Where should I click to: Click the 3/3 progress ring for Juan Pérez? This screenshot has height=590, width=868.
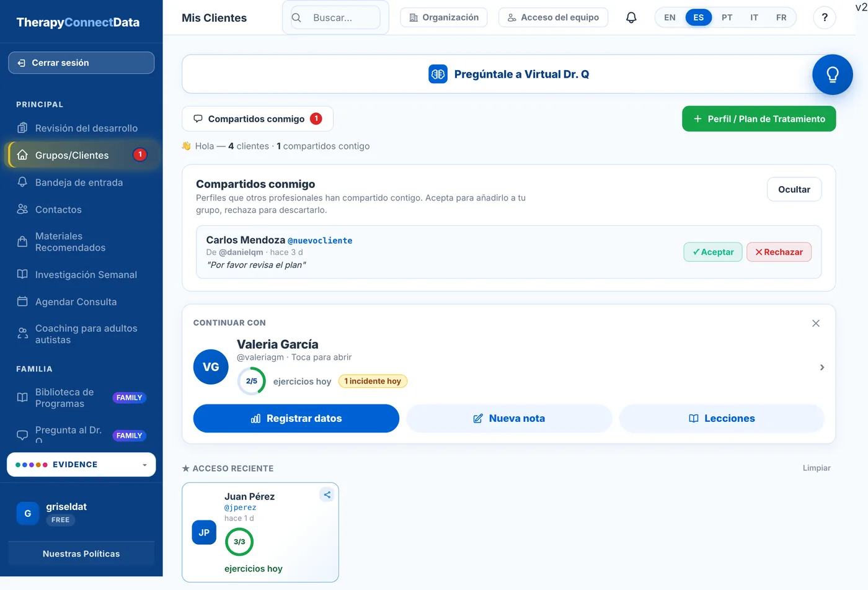[239, 542]
